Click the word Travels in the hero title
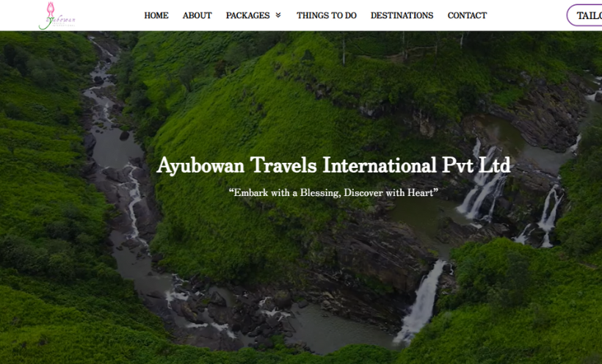The image size is (602, 364). tap(283, 166)
